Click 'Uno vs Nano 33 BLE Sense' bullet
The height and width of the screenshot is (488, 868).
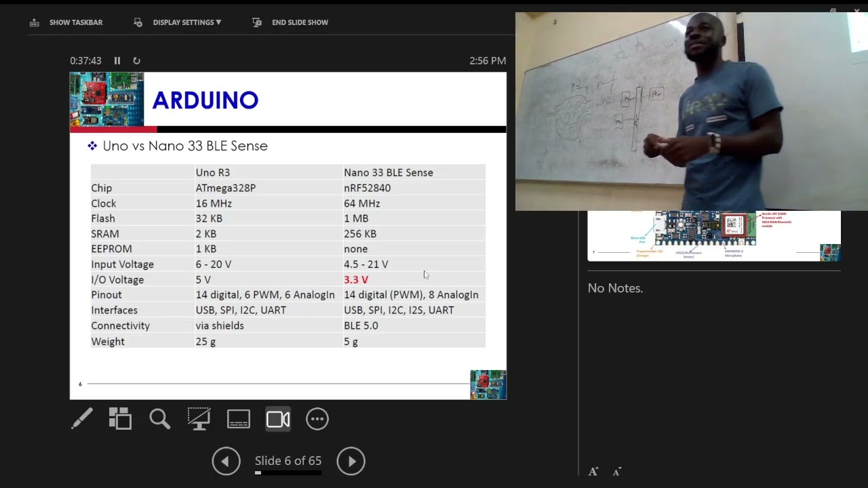185,146
